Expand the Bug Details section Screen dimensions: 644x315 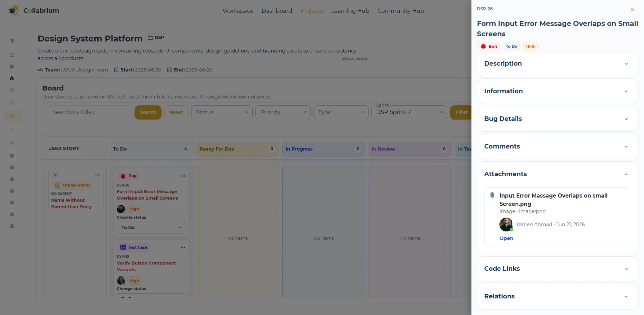(x=557, y=119)
